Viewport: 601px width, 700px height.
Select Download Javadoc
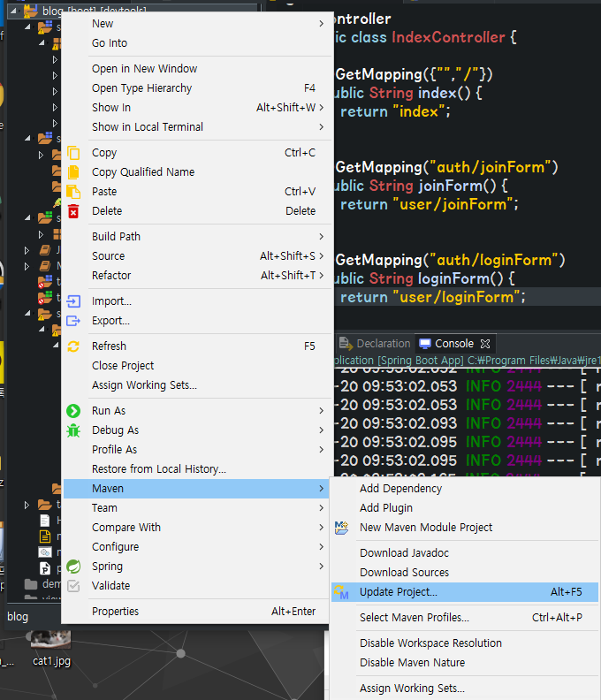[465, 553]
